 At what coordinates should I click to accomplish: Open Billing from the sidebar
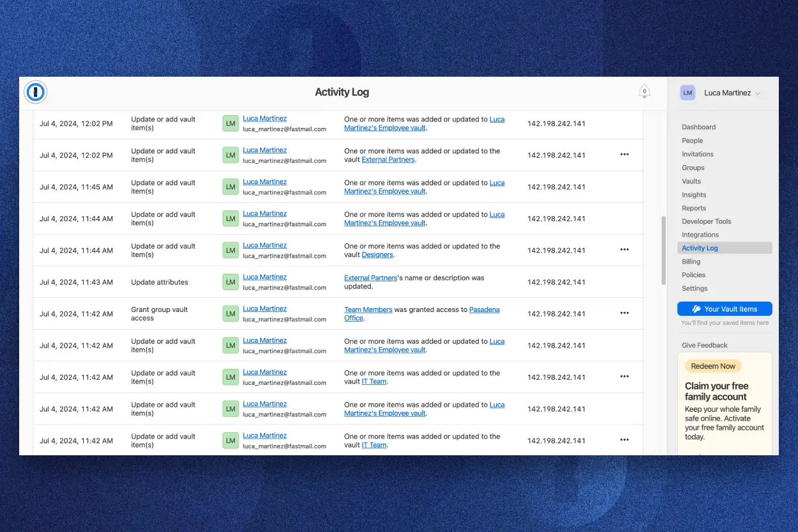(x=691, y=262)
